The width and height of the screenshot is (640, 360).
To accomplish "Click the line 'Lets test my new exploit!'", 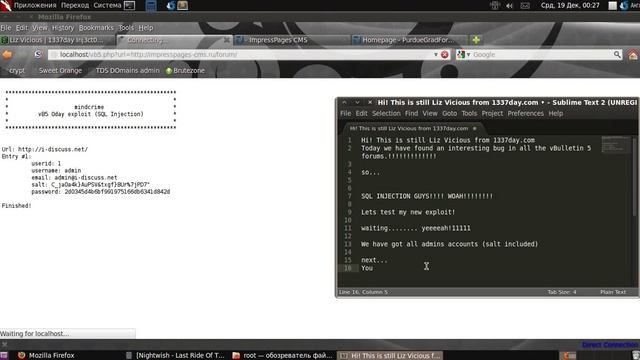I will [408, 212].
